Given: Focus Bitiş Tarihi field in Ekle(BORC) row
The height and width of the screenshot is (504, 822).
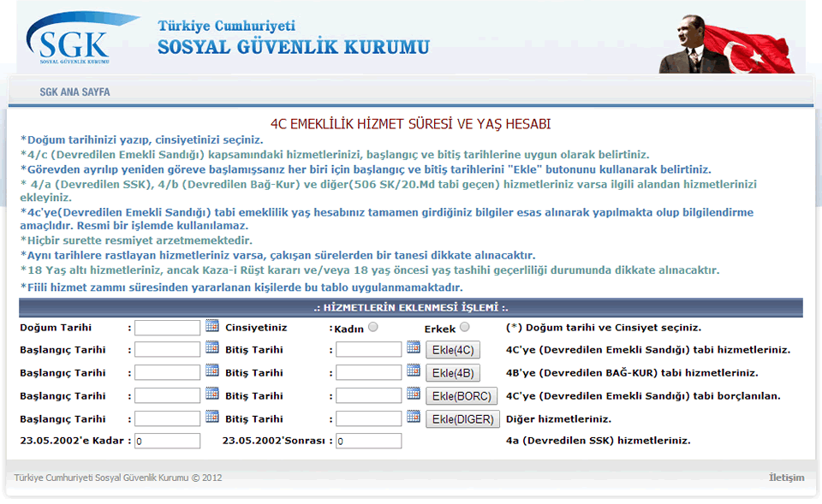Looking at the screenshot, I should (368, 395).
